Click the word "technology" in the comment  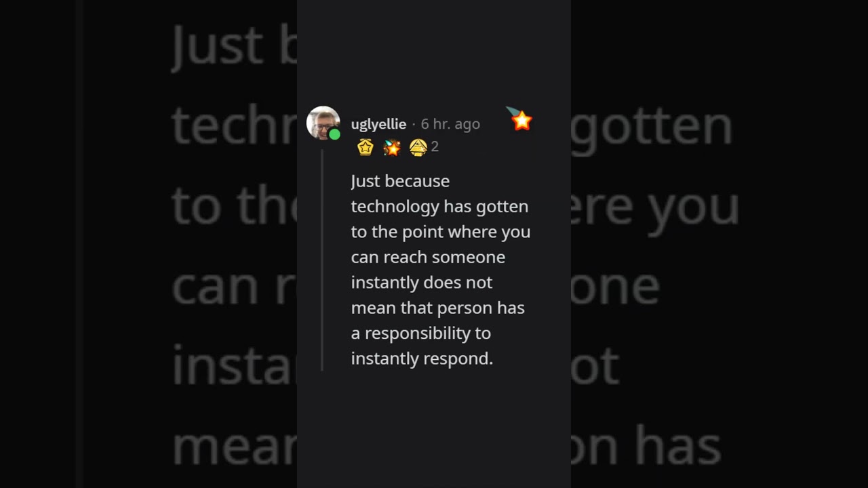tap(395, 206)
